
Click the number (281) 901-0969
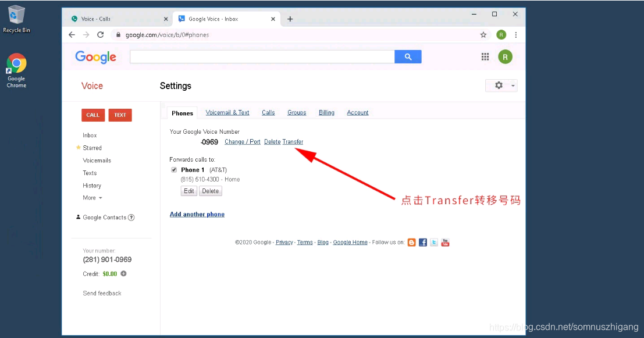107,259
